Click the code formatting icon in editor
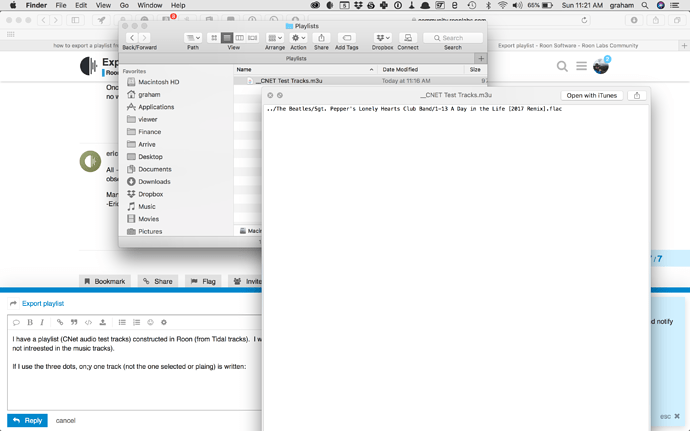 point(88,322)
